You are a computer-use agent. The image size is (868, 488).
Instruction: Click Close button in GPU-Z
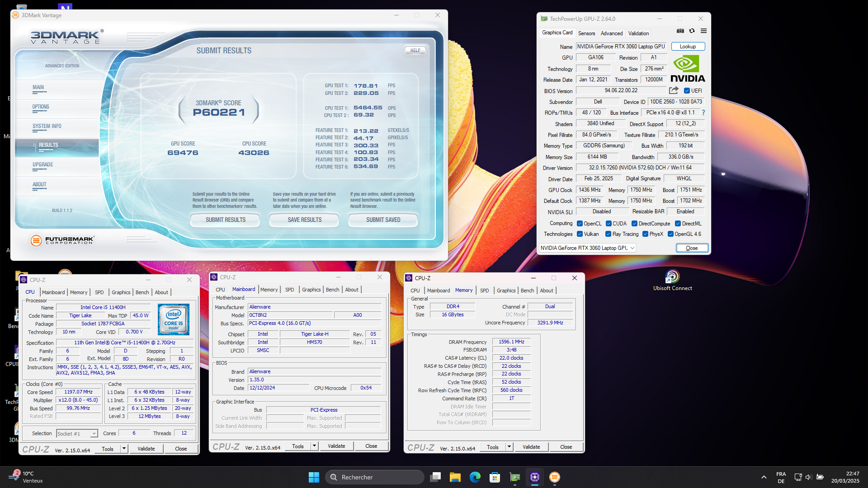[x=692, y=248]
